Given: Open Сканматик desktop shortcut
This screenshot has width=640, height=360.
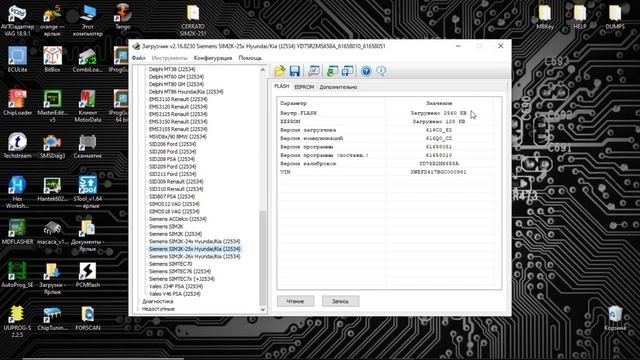Looking at the screenshot, I should tap(87, 145).
